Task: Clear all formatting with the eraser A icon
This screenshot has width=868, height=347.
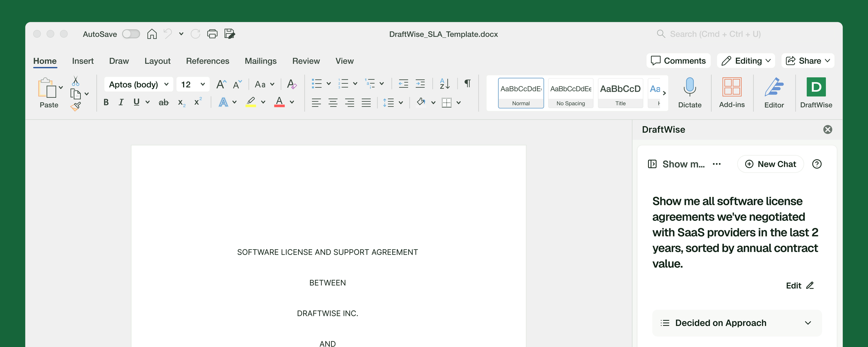Action: tap(291, 84)
